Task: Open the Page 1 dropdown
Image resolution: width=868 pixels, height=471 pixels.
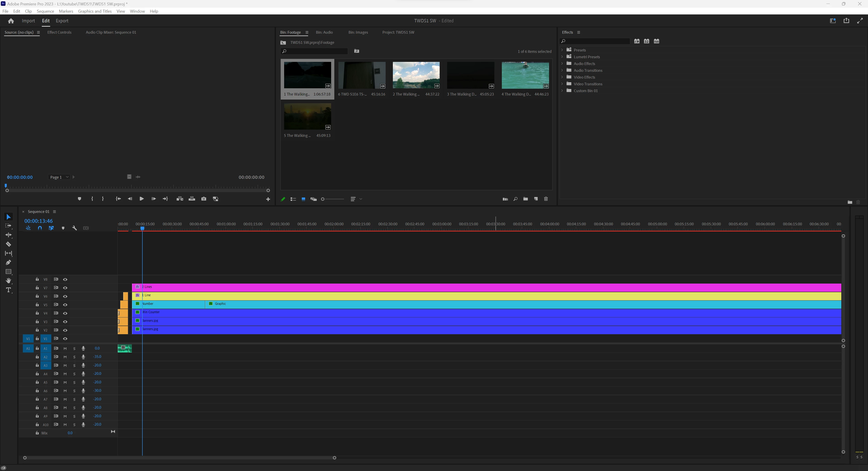Action: tap(59, 177)
